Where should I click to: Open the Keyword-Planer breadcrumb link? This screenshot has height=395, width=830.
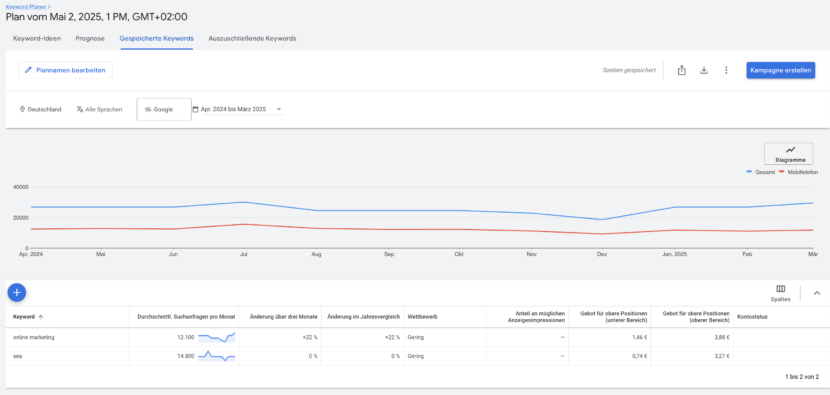[x=28, y=6]
